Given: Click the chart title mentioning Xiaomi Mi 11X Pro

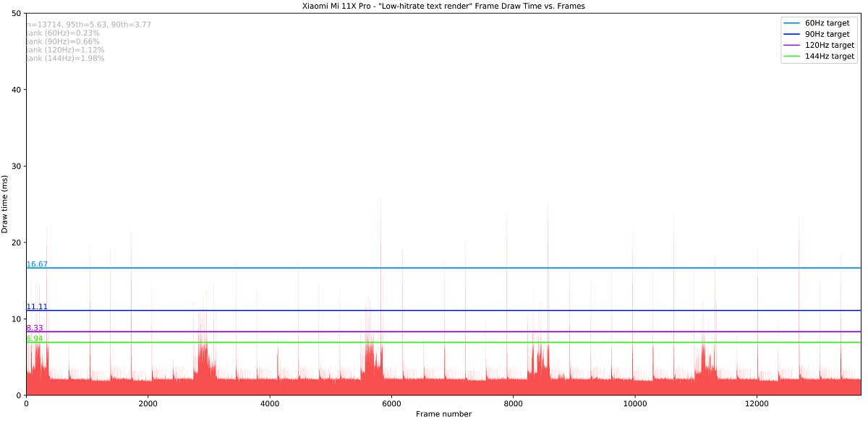Looking at the screenshot, I should click(x=443, y=6).
